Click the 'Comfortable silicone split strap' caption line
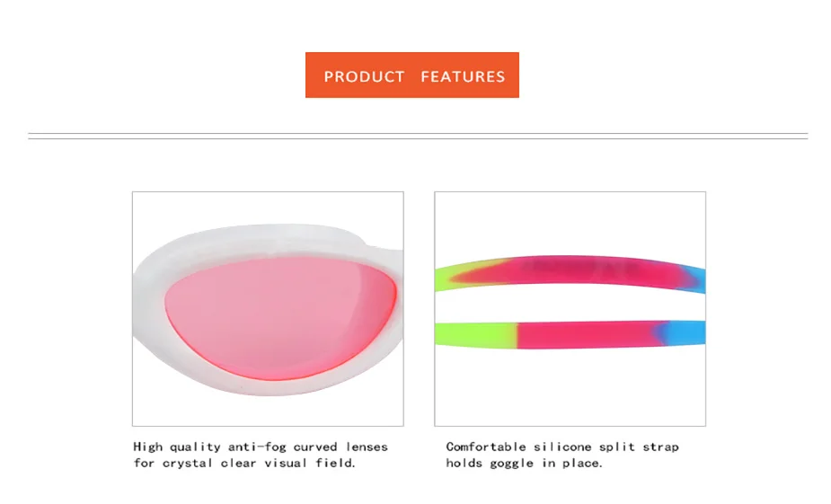The height and width of the screenshot is (504, 831). click(562, 447)
